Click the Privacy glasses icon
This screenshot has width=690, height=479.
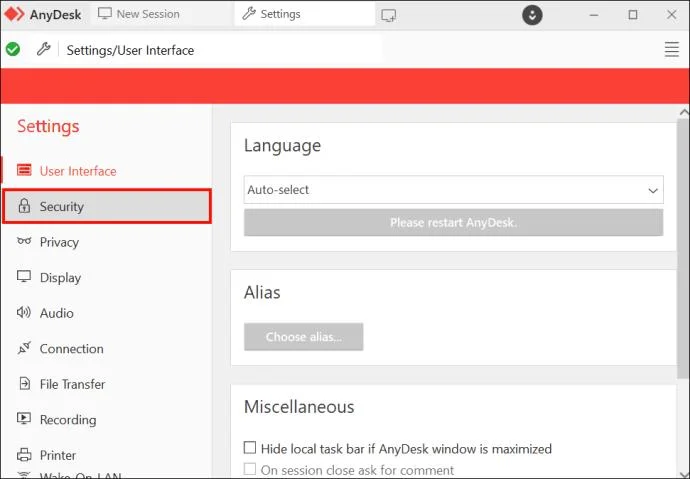[x=24, y=241]
